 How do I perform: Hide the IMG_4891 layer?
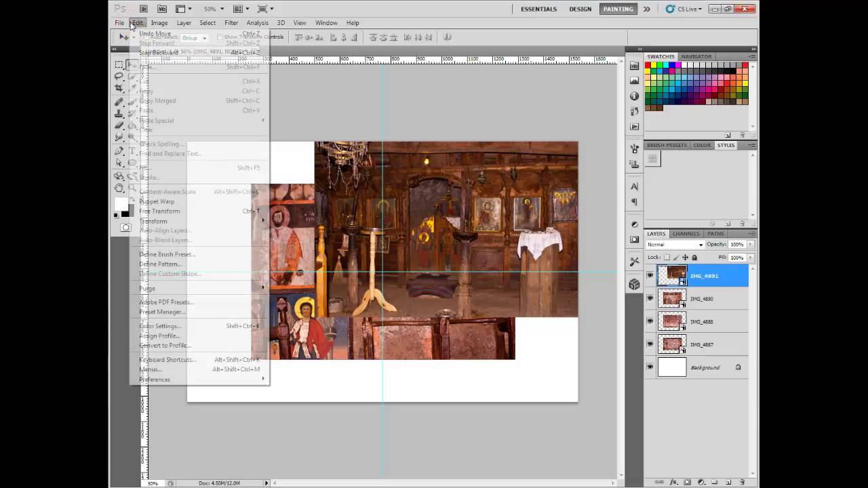pos(650,276)
